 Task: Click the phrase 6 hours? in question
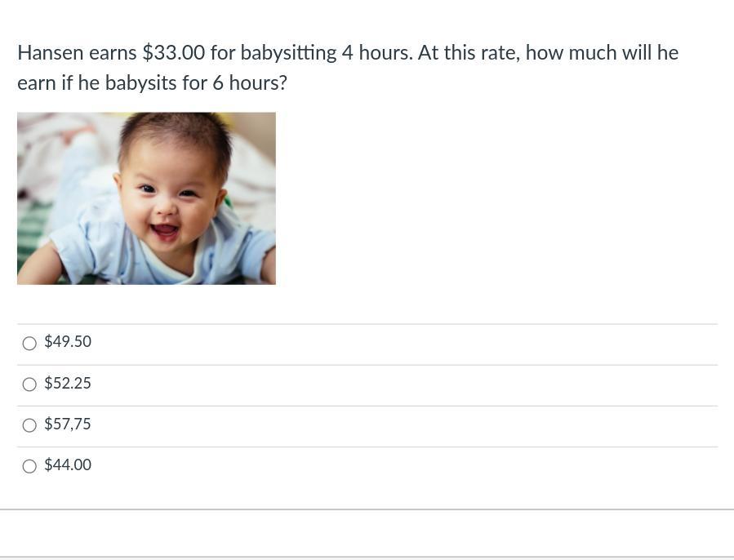coord(250,83)
